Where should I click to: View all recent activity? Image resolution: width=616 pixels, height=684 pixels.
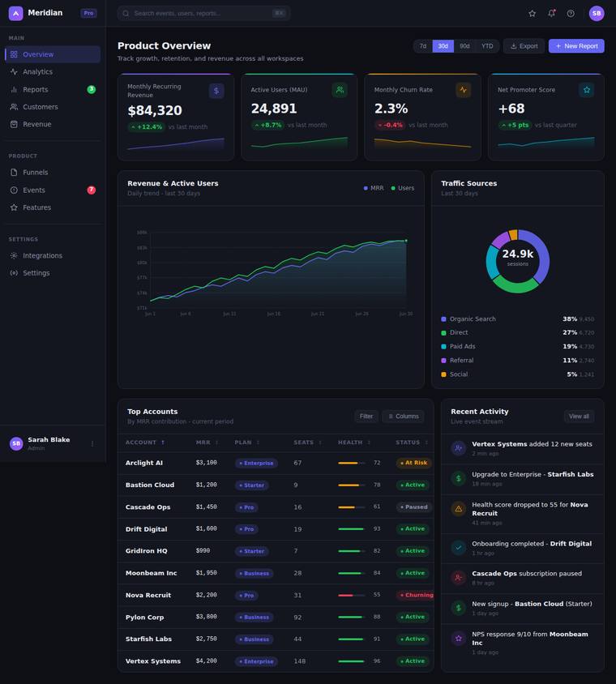(x=579, y=417)
